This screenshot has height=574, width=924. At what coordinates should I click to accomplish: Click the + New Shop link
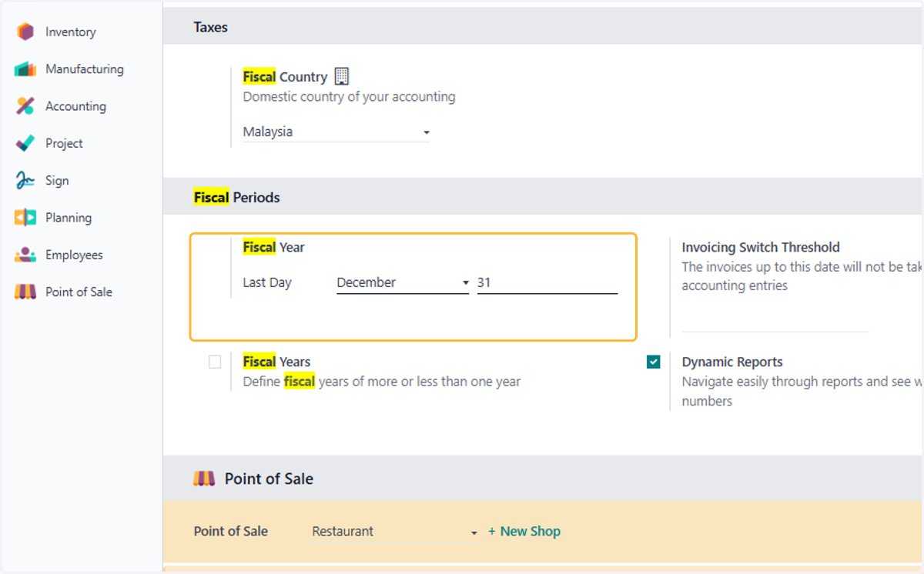coord(524,532)
